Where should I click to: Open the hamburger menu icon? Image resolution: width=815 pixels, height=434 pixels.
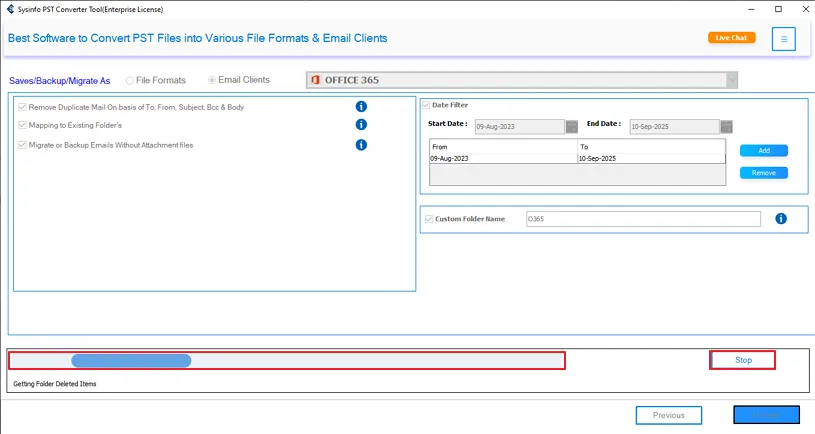784,39
